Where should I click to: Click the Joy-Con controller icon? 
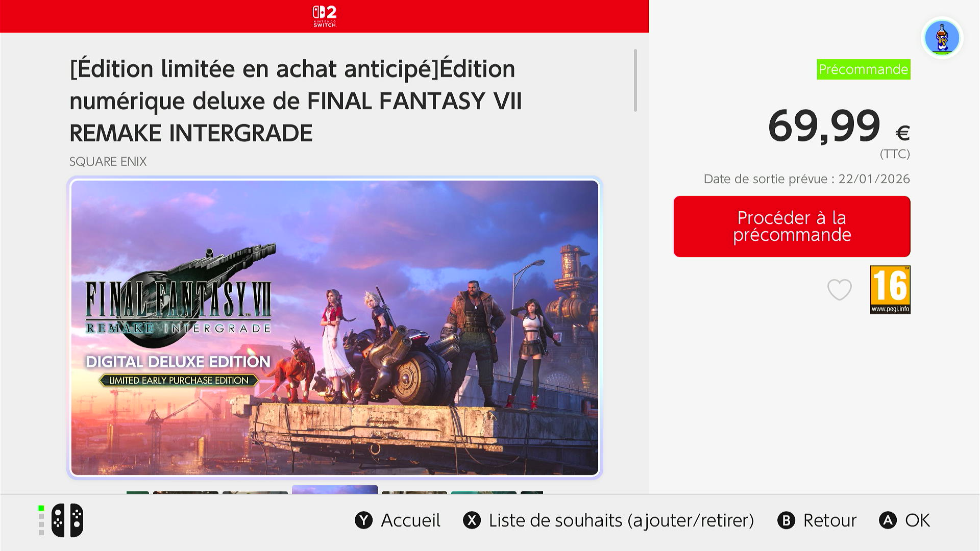67,520
